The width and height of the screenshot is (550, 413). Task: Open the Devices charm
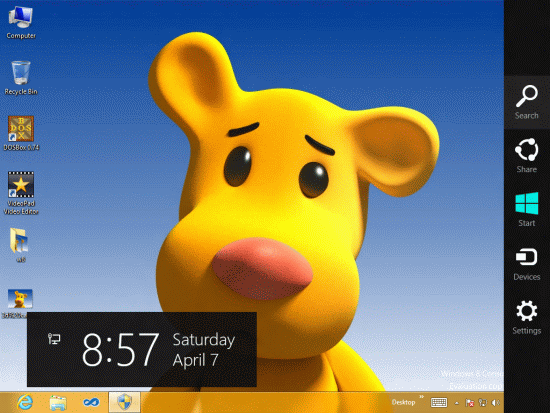tap(526, 263)
